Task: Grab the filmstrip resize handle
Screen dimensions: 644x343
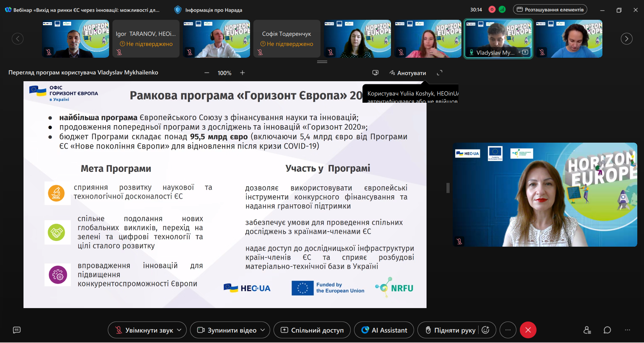Action: pyautogui.click(x=322, y=62)
